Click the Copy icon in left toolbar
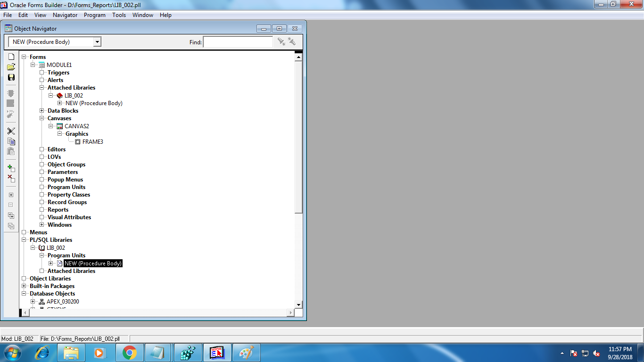 coord(11,141)
